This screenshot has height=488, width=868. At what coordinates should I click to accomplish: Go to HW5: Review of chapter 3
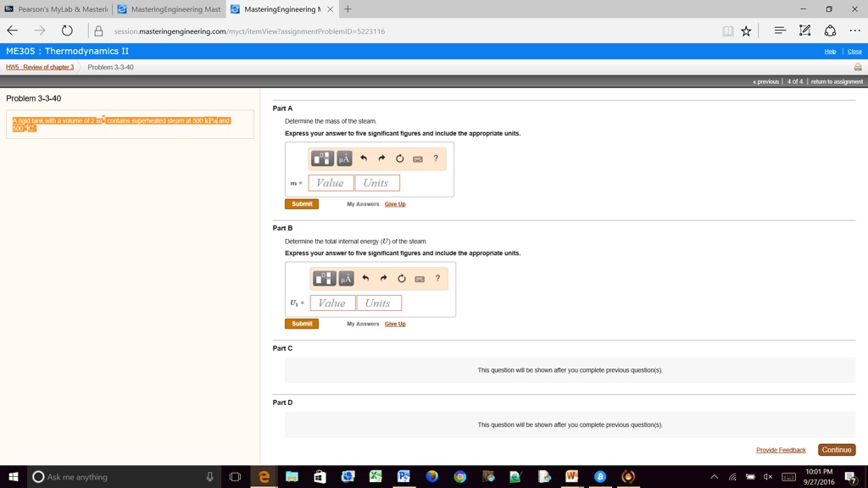(x=40, y=67)
